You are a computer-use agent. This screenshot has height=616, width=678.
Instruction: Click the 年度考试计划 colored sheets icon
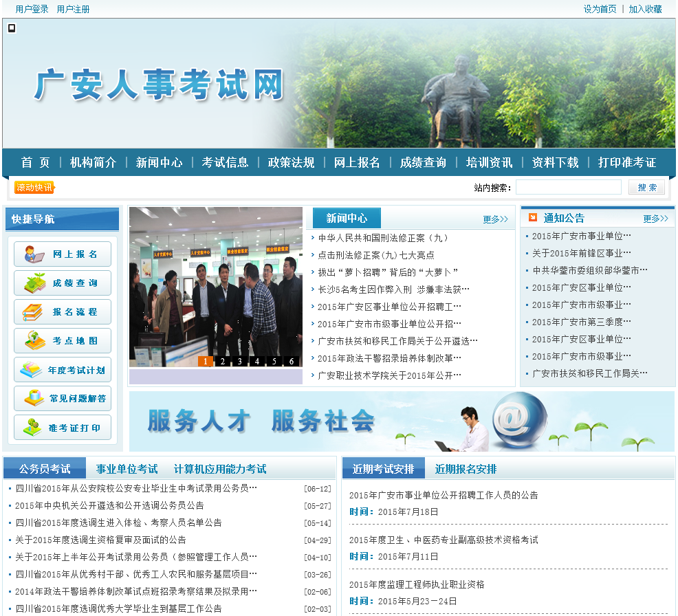coord(31,370)
